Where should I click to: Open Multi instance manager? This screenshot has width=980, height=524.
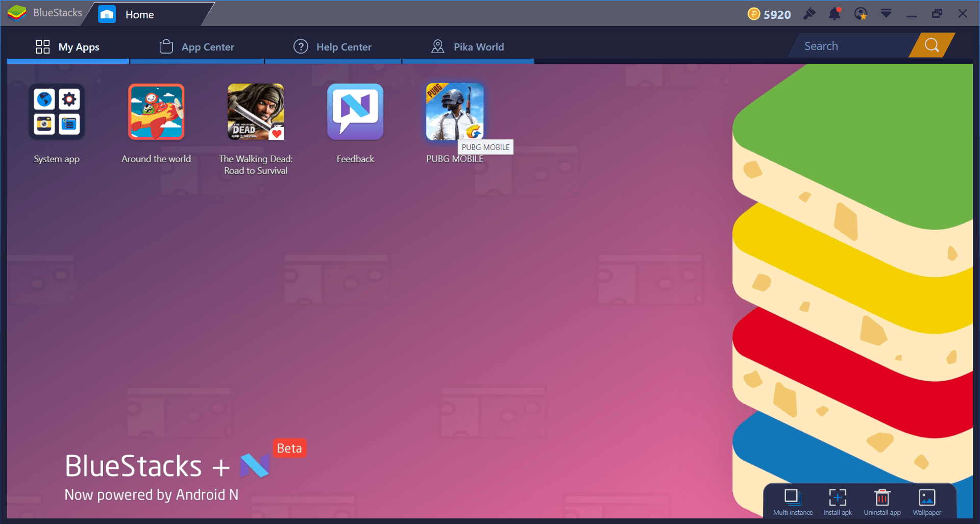pyautogui.click(x=793, y=502)
